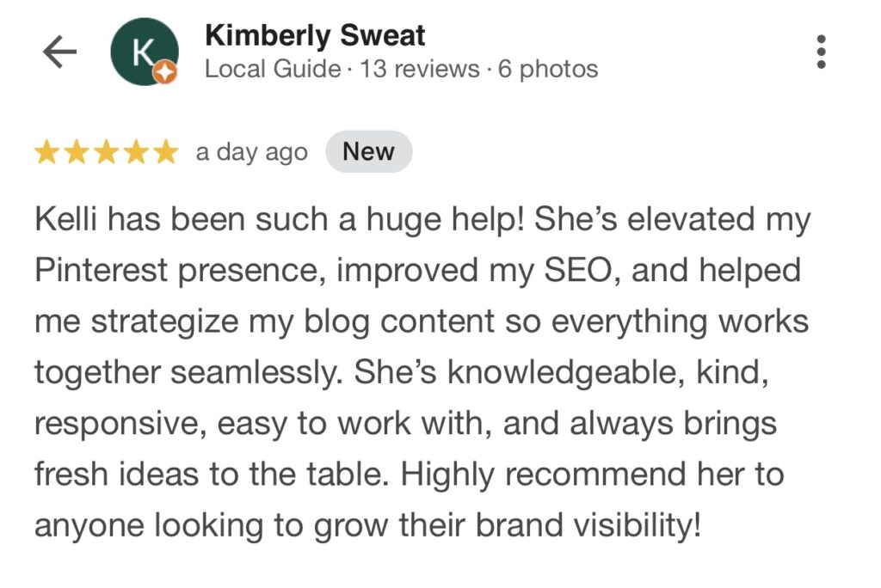The image size is (881, 588).
Task: Click the 'a day ago' timestamp
Action: click(x=251, y=153)
